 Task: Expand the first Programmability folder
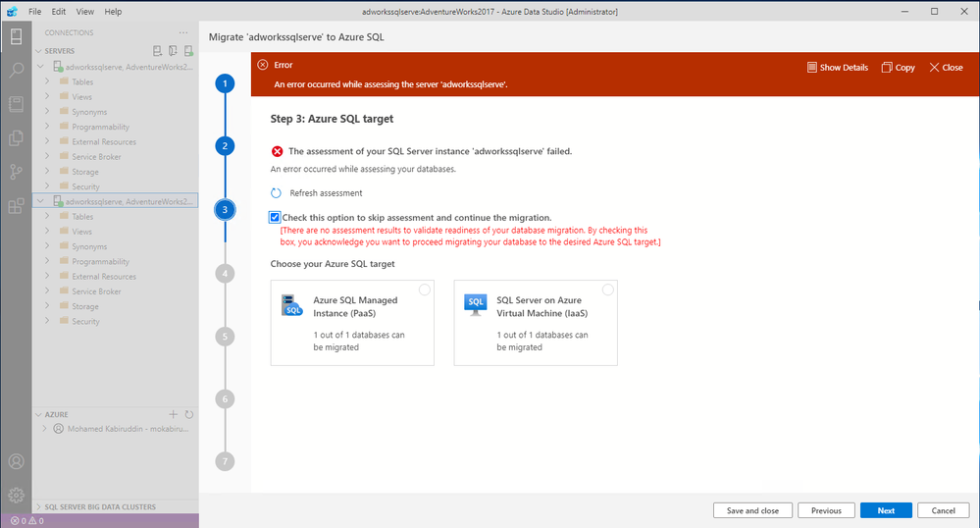(x=47, y=127)
